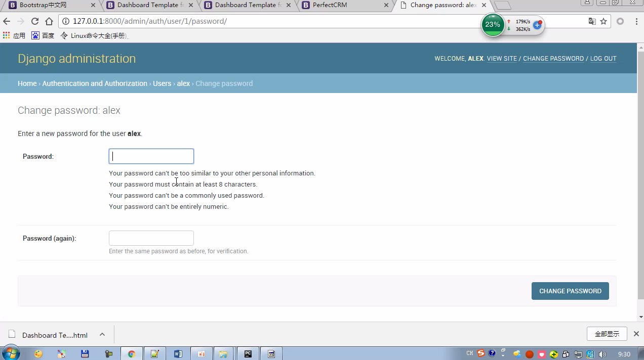Click the blue CHANGE PASSWORD submit button

[x=570, y=291]
